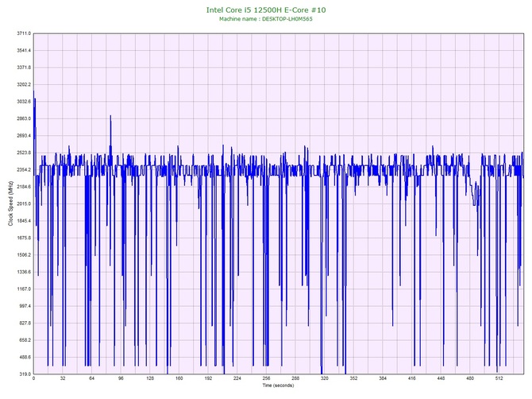Click the 128 tick on time axis

point(150,378)
